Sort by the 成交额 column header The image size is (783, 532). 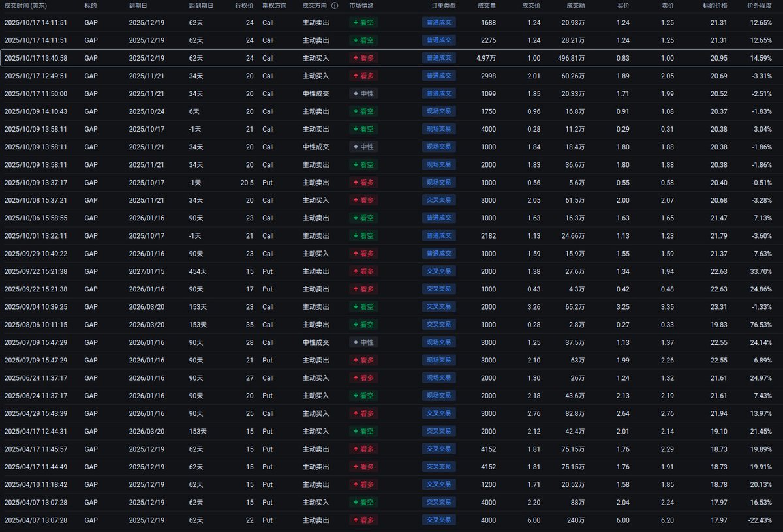coord(576,5)
